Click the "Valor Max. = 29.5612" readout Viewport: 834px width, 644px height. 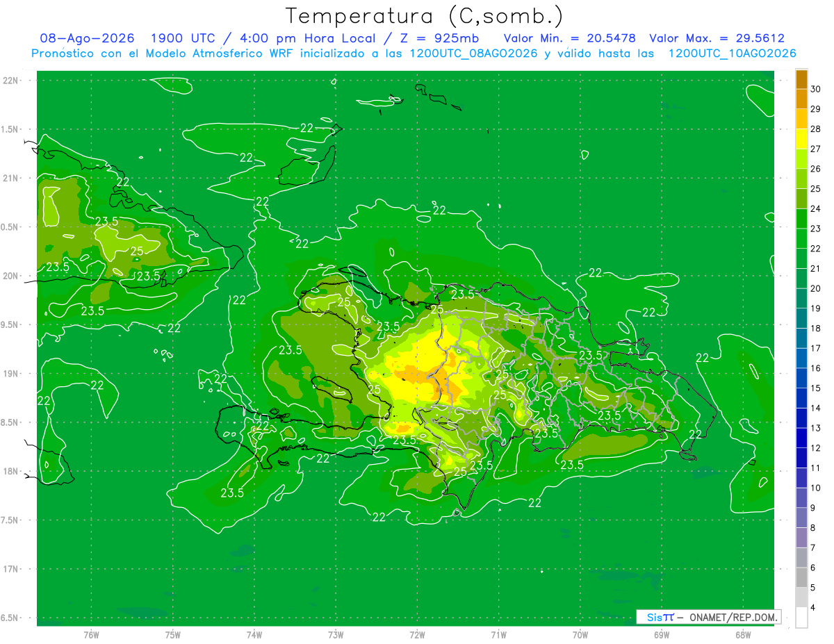(717, 38)
